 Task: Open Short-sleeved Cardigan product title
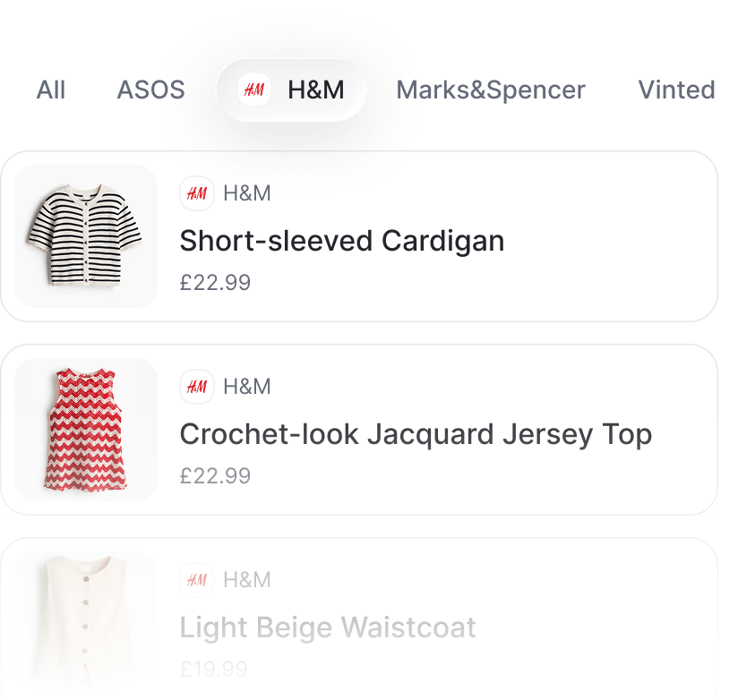pyautogui.click(x=342, y=242)
